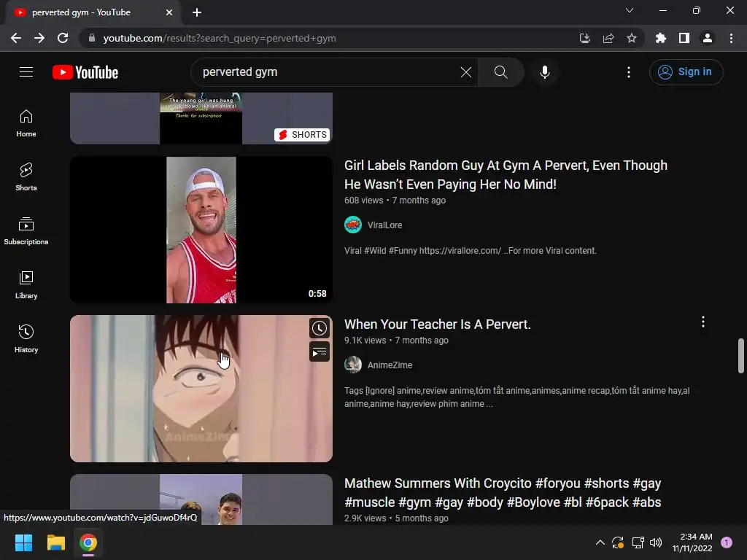Screen dimensions: 747x560
Task: Click the browser address bar URL
Action: pos(219,38)
